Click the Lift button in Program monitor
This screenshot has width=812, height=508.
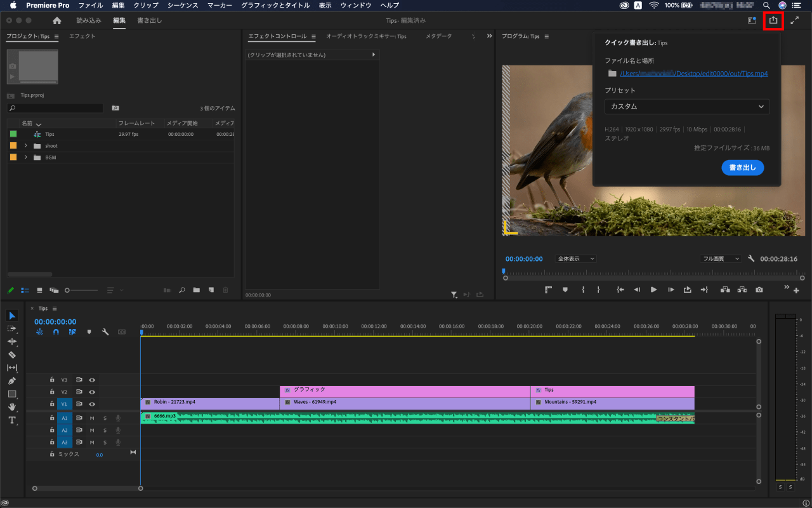coord(724,290)
